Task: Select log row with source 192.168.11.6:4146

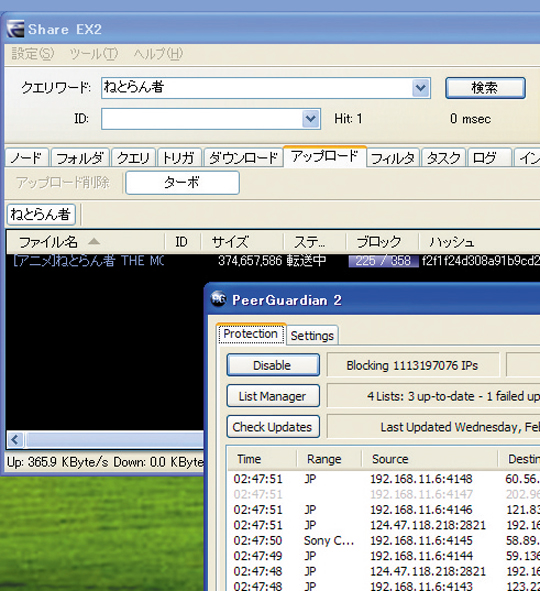Action: click(x=384, y=510)
